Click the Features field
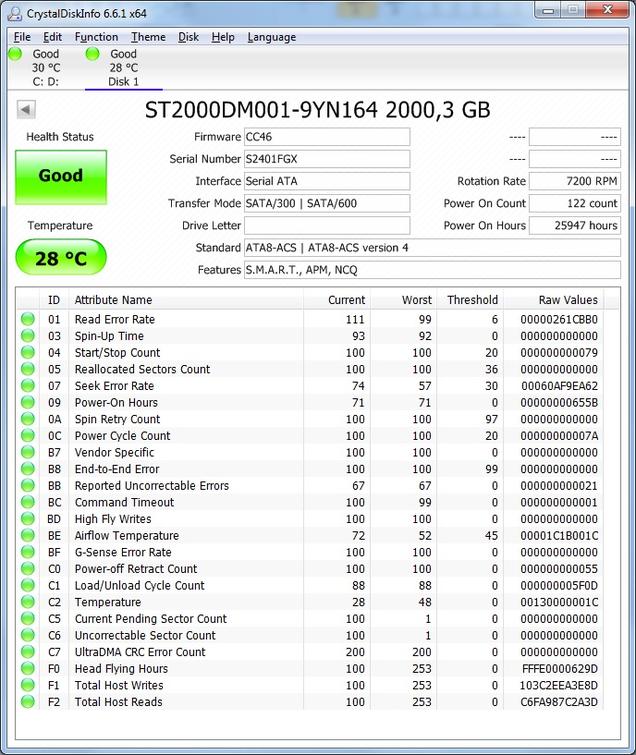This screenshot has width=636, height=755. [x=432, y=270]
